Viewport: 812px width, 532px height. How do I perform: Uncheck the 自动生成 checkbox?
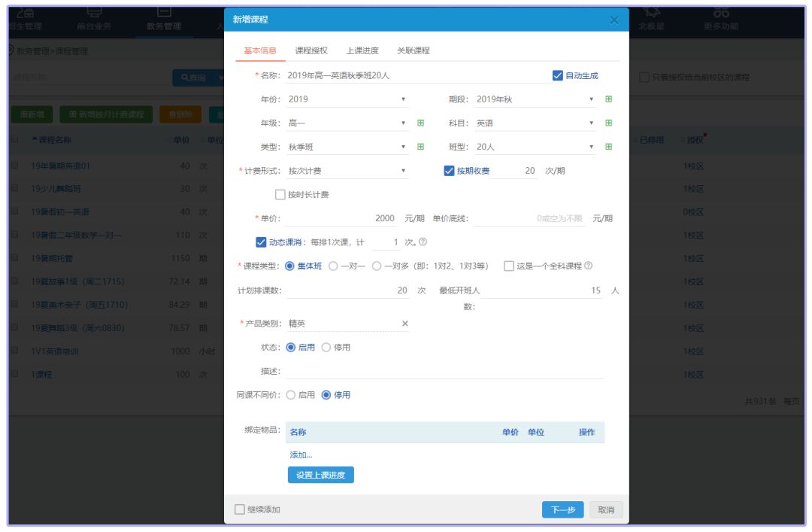557,75
